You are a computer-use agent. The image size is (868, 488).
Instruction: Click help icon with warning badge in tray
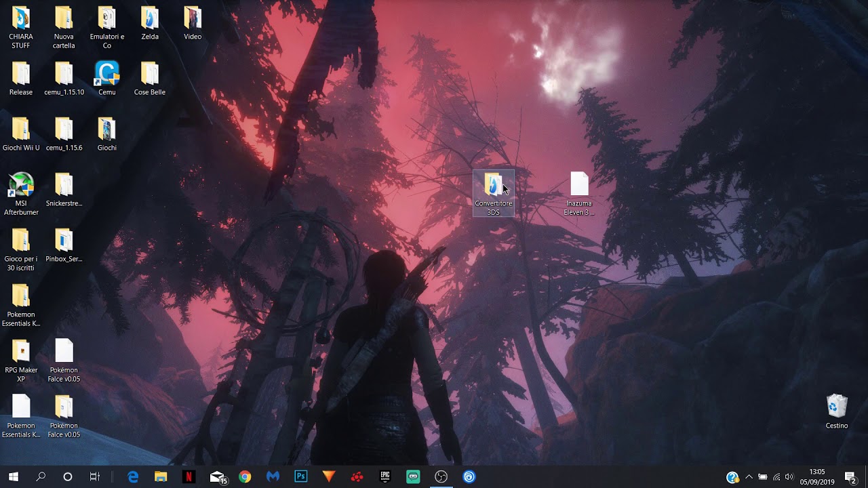732,477
